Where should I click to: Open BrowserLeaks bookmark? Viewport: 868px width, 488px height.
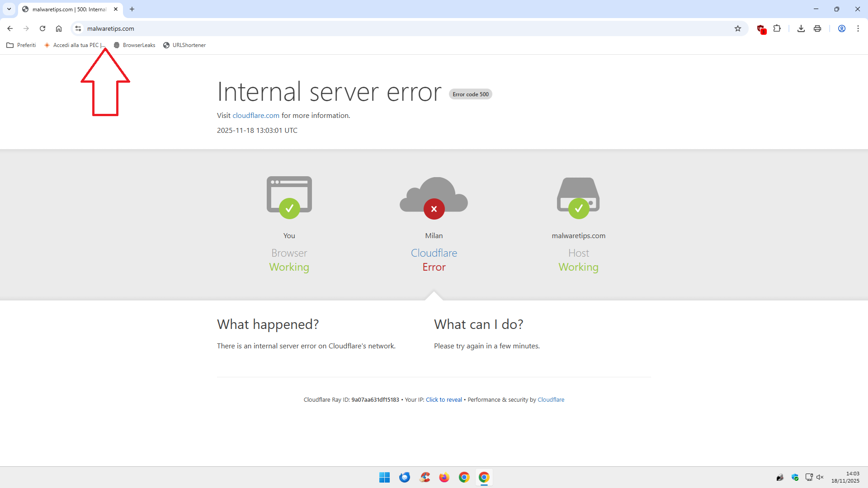134,45
